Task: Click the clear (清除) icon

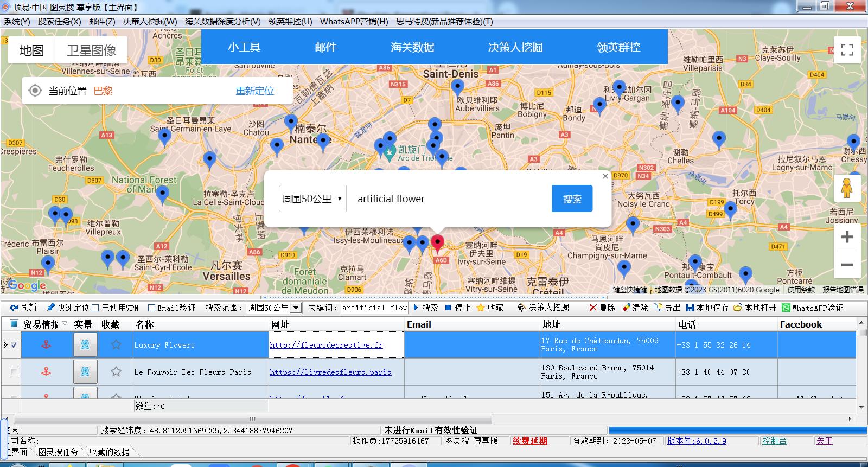Action: pos(626,308)
